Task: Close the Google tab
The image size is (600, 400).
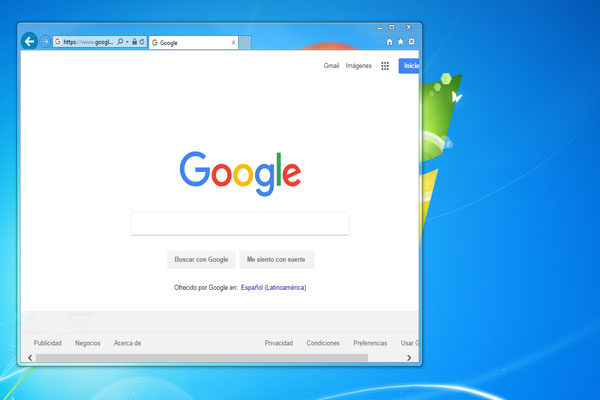Action: coord(234,43)
